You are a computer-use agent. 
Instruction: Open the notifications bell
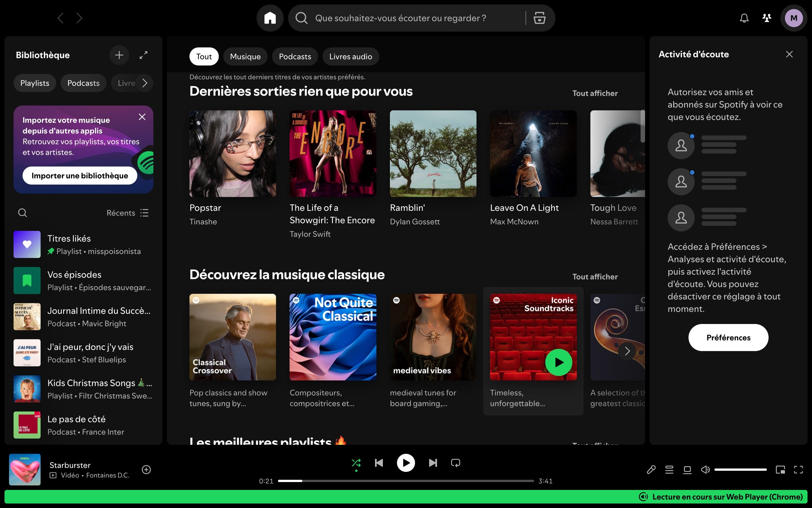point(744,18)
